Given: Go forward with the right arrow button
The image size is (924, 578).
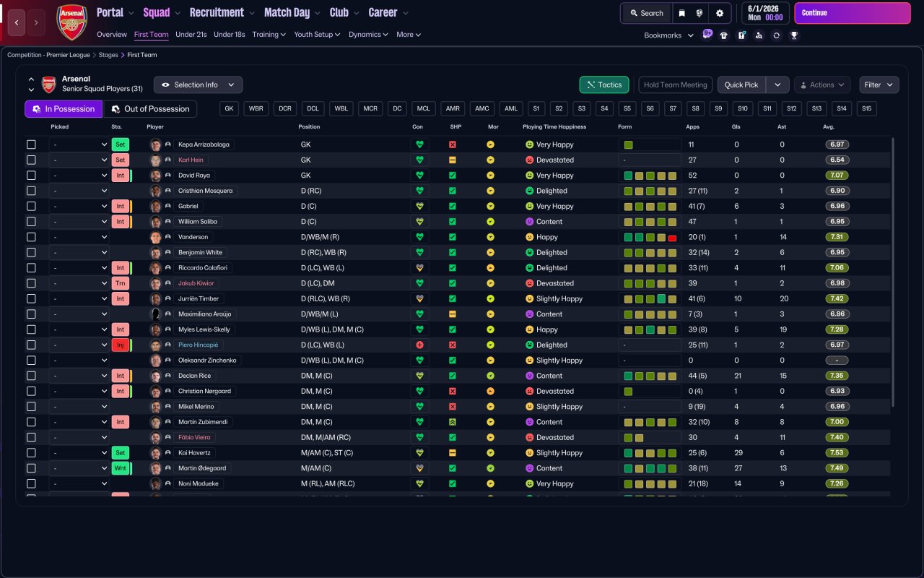Looking at the screenshot, I should [36, 22].
